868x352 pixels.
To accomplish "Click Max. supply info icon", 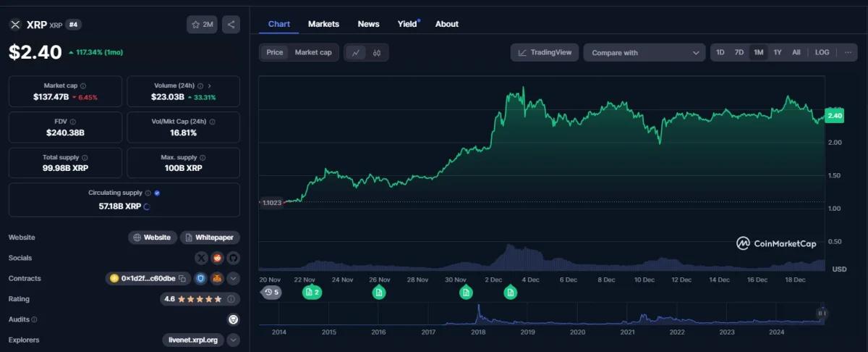I will coord(203,157).
